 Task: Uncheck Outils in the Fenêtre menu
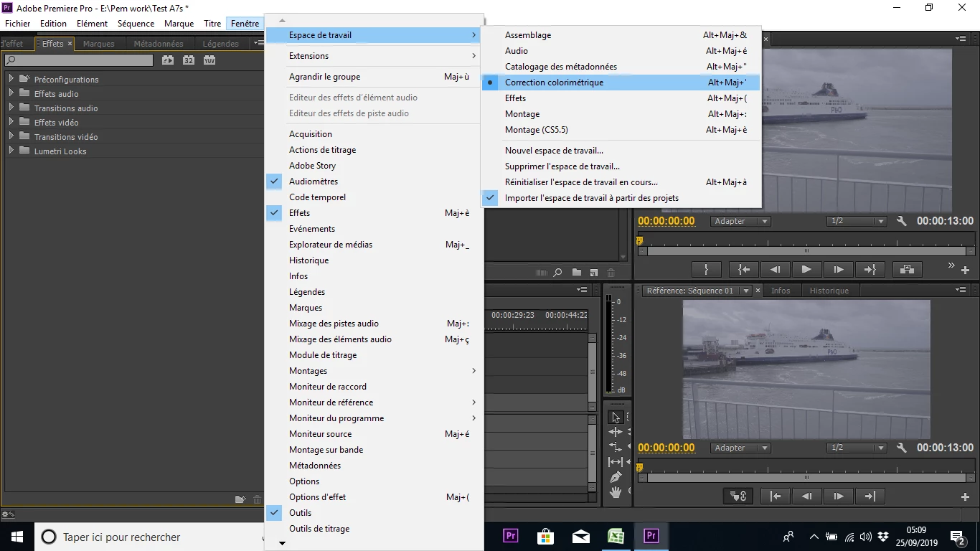coord(374,513)
